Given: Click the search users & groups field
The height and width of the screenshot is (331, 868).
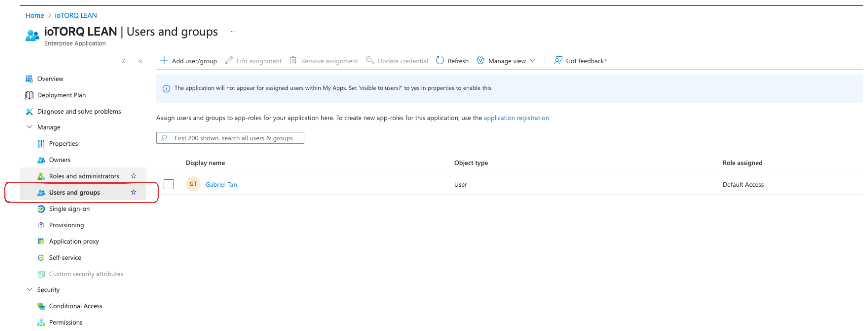Looking at the screenshot, I should tap(230, 138).
